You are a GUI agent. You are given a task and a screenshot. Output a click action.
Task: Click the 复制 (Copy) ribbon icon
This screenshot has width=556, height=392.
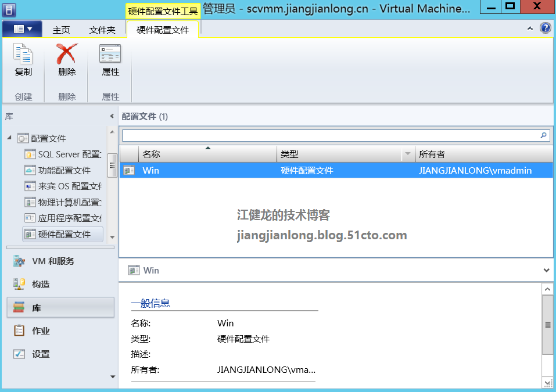click(x=23, y=54)
